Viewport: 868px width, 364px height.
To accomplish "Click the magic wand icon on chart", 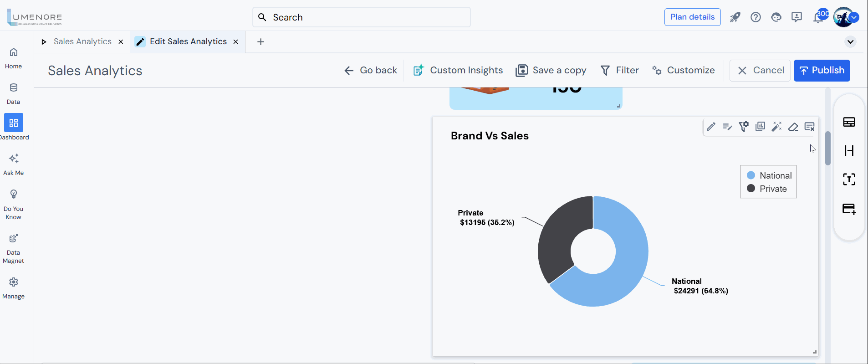I will pyautogui.click(x=776, y=127).
